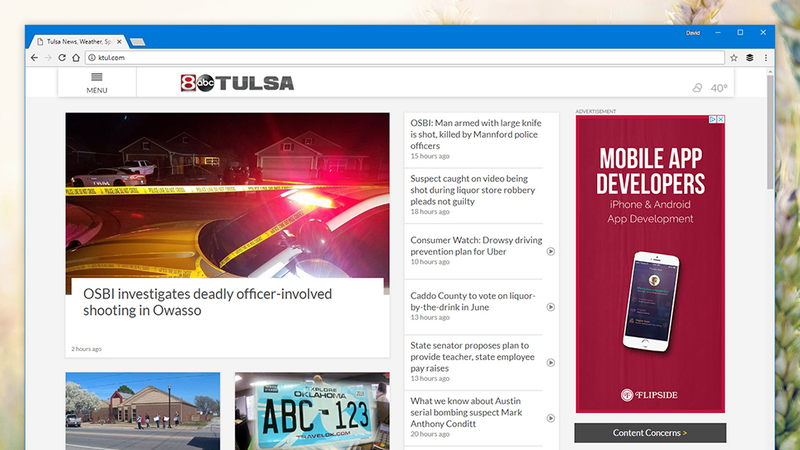Open the Chrome three-dot menu
The image size is (800, 450).
tap(766, 58)
